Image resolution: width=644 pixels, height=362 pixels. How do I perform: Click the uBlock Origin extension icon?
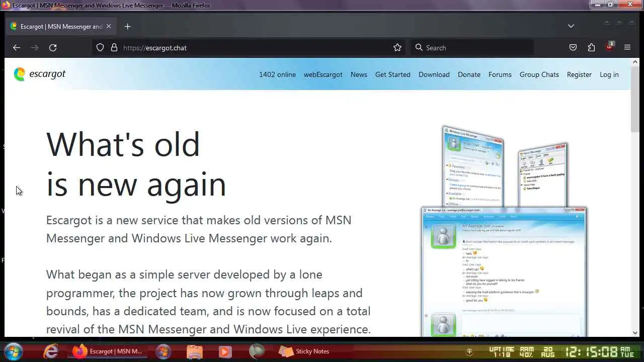pyautogui.click(x=610, y=47)
